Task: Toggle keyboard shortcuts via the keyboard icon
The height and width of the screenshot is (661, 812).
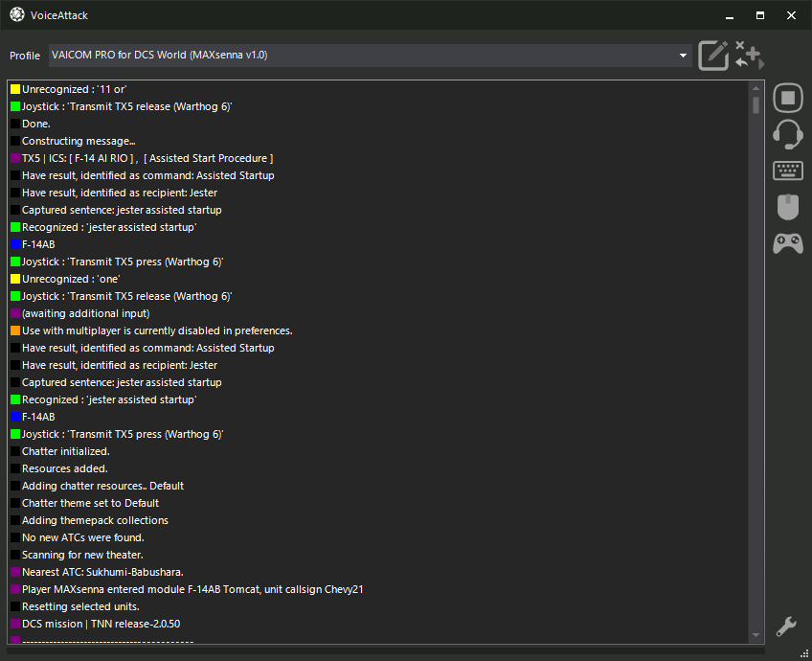Action: click(788, 171)
